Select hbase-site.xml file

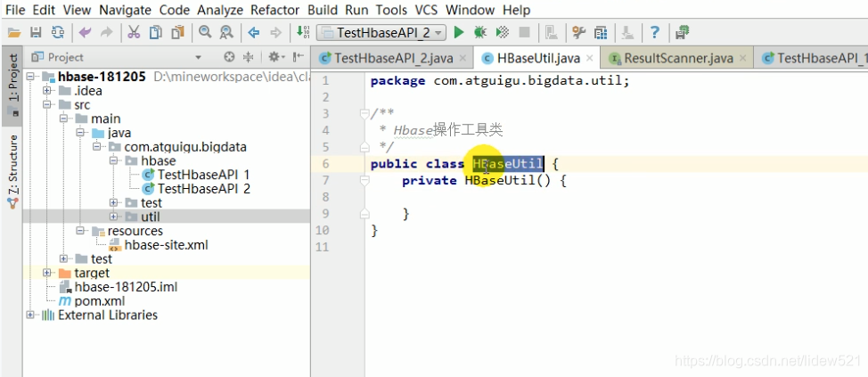(159, 245)
